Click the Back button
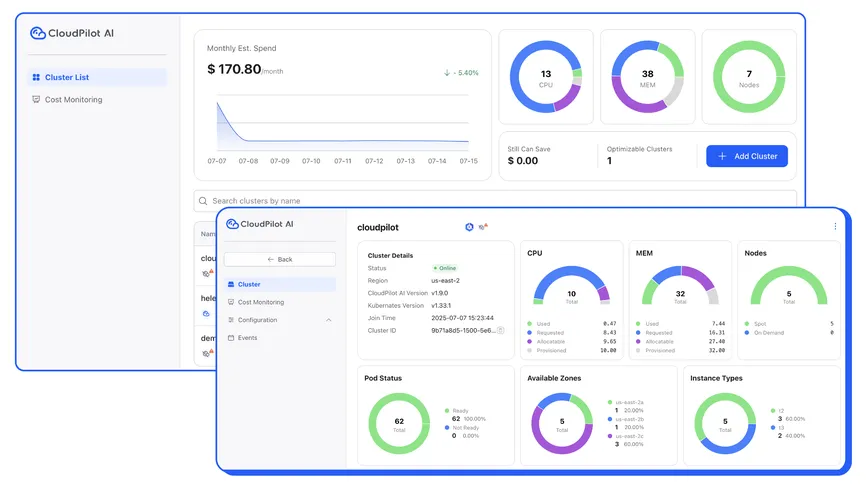 click(279, 259)
